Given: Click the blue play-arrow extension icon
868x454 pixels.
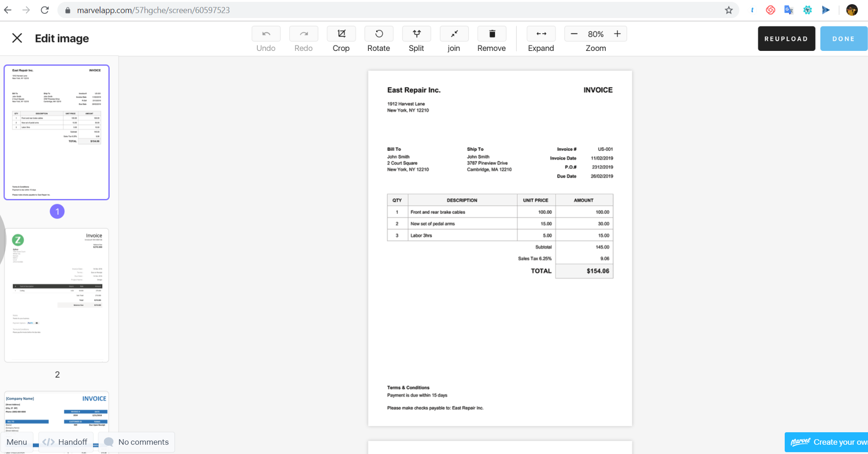Looking at the screenshot, I should [826, 10].
